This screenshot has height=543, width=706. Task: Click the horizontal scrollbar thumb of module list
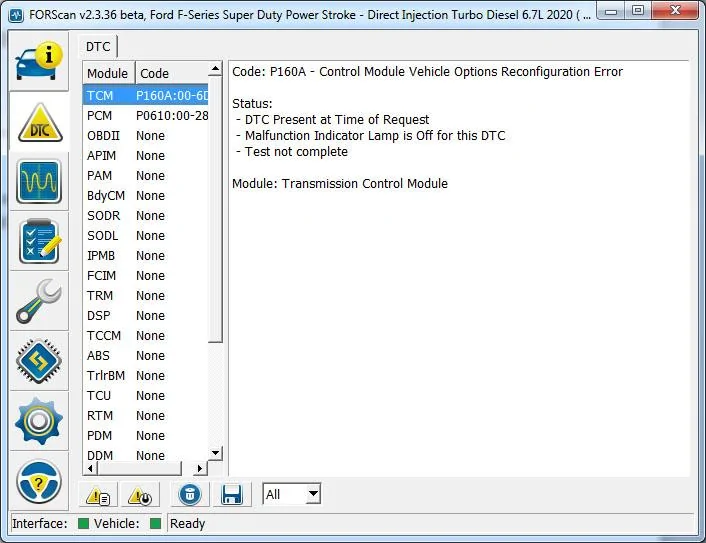click(x=140, y=468)
